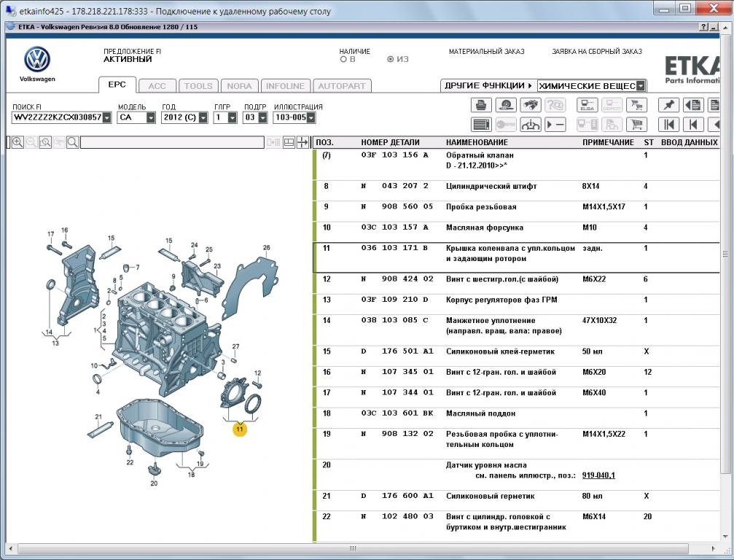
Task: Jump to first record with double-bar arrow
Action: [668, 125]
